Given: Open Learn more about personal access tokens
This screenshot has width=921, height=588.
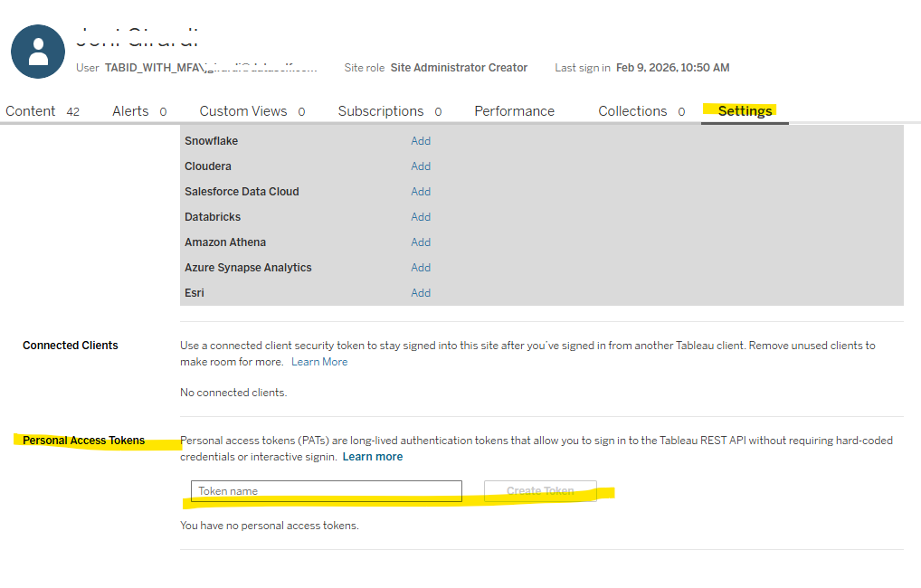Looking at the screenshot, I should click(x=373, y=457).
